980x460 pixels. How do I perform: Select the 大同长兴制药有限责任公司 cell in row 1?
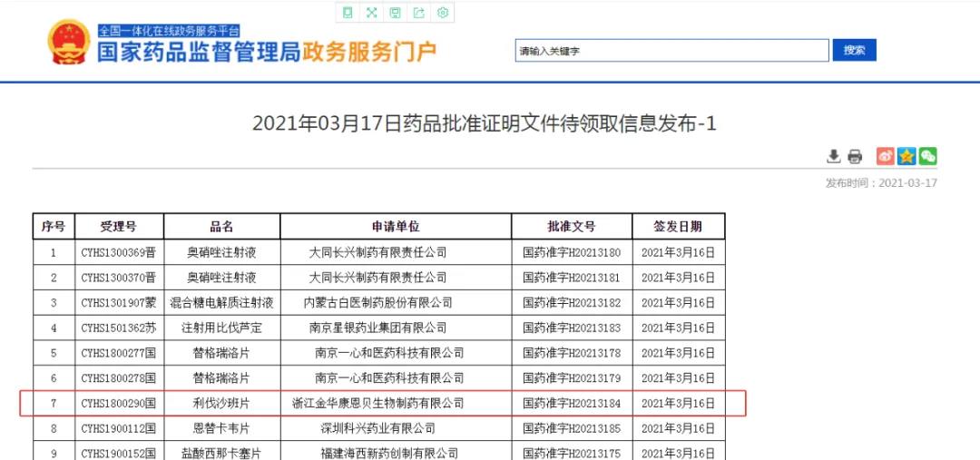click(x=377, y=252)
